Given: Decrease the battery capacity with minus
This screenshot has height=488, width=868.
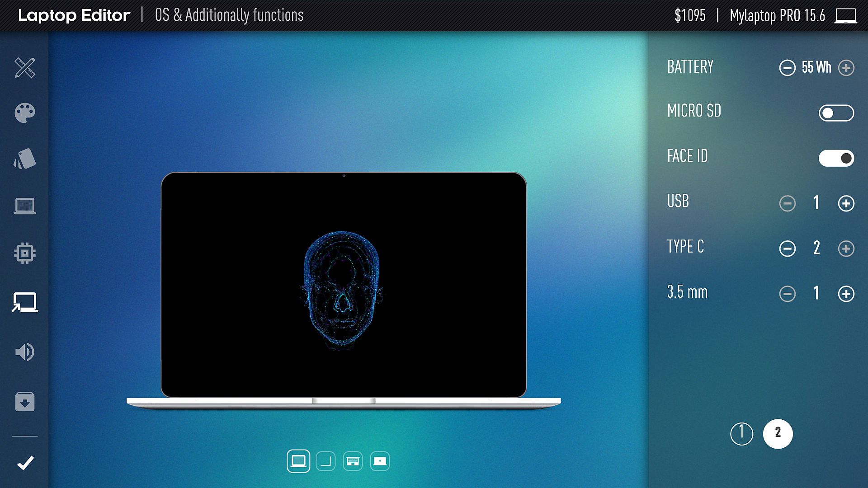Looking at the screenshot, I should point(787,68).
